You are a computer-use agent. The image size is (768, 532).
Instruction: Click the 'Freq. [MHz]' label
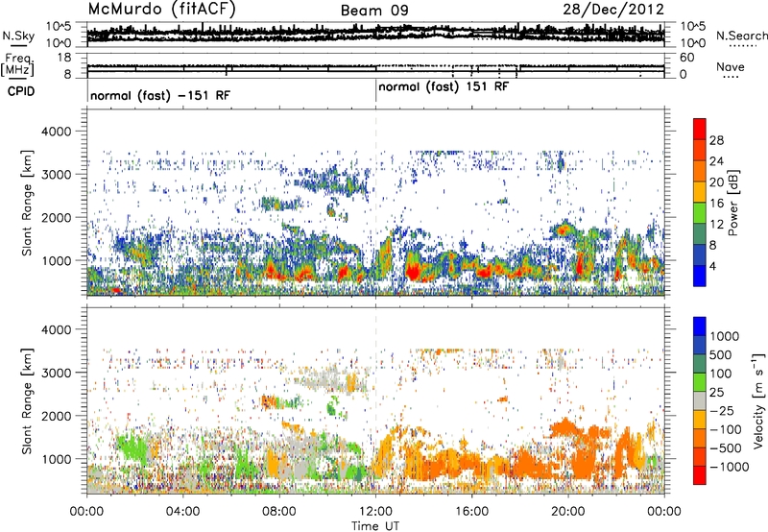point(17,64)
